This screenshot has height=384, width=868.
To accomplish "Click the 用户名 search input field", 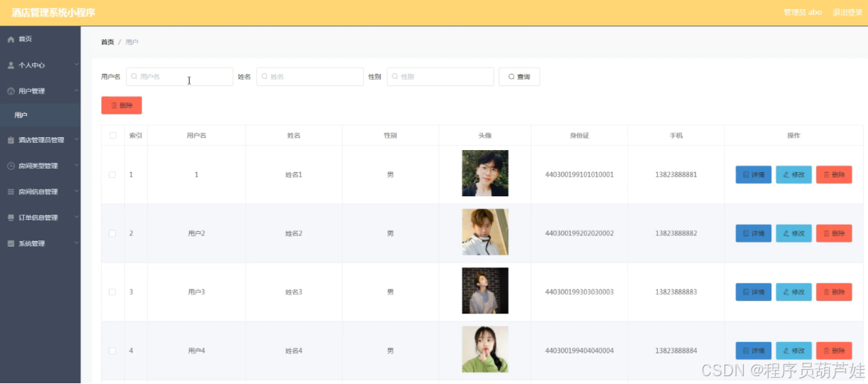I will [180, 77].
